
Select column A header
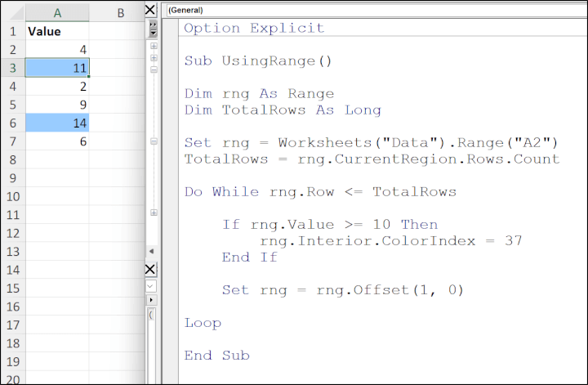point(57,13)
